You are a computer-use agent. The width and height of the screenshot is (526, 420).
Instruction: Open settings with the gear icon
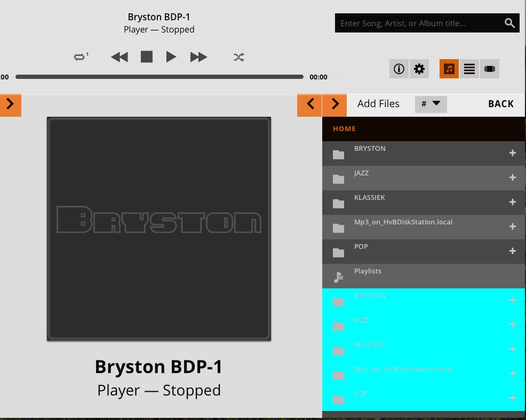[419, 69]
